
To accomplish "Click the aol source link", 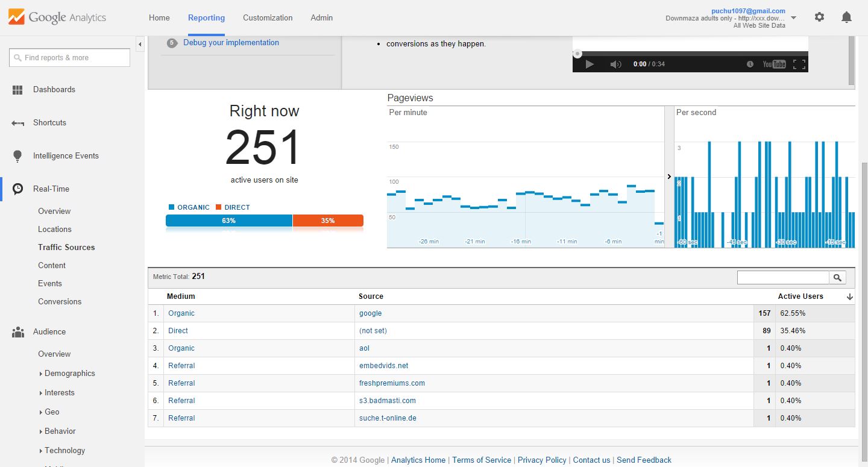I will (x=365, y=348).
